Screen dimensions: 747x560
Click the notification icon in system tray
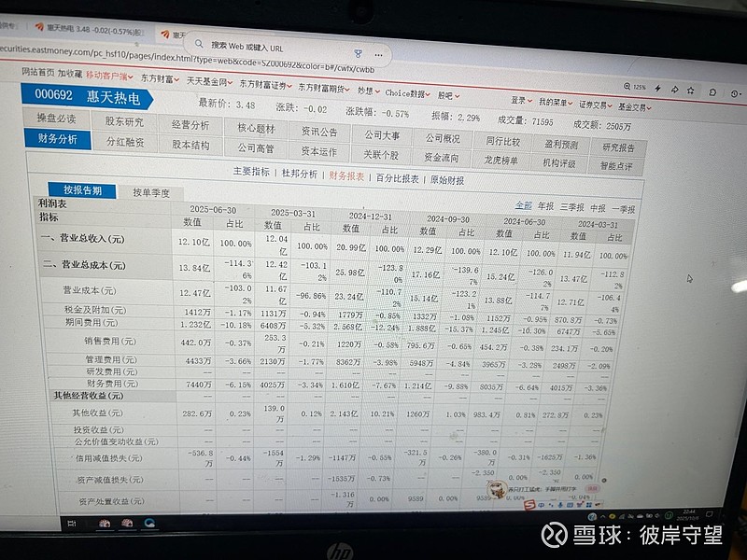click(710, 514)
